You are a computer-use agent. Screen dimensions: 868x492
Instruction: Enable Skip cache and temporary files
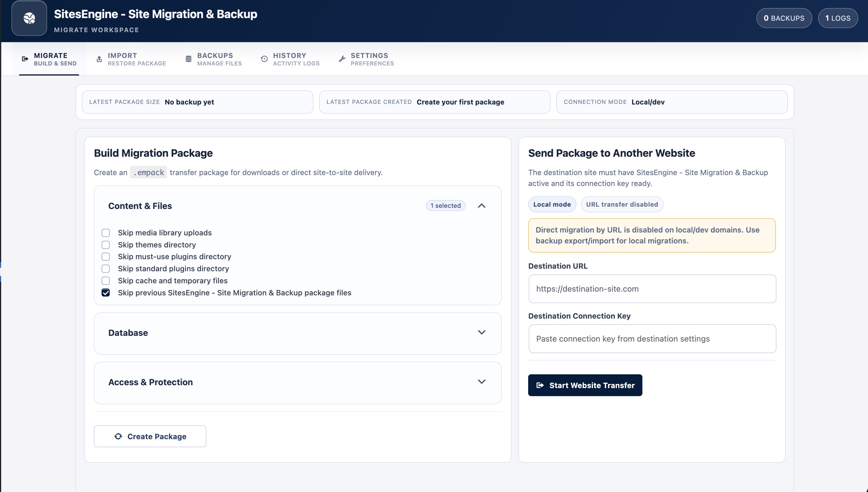(x=106, y=281)
